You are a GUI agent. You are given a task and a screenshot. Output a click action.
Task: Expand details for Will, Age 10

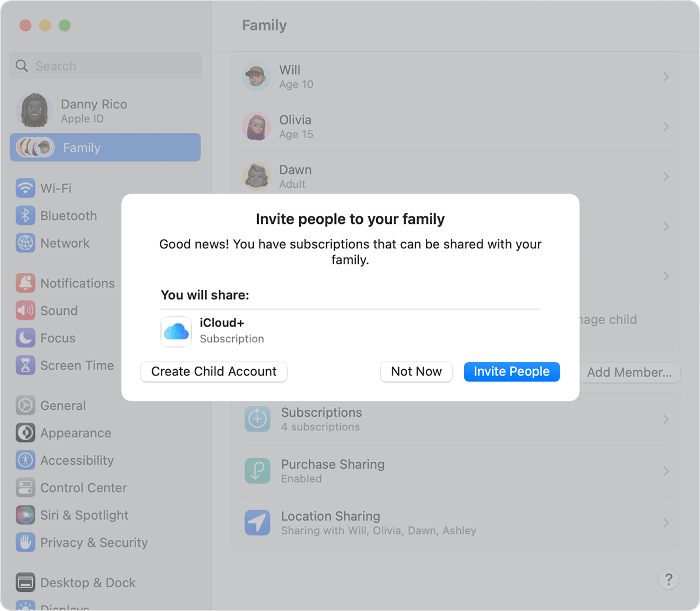[666, 76]
